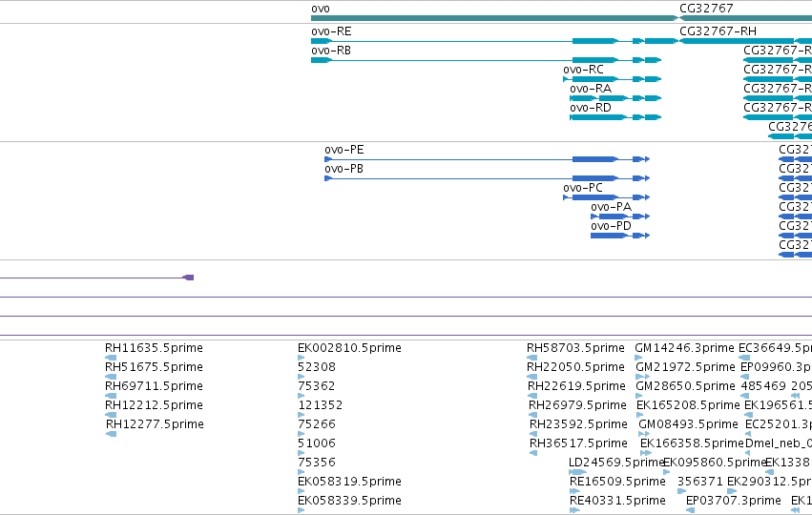Click the RH58703.5prime EST label

[575, 348]
